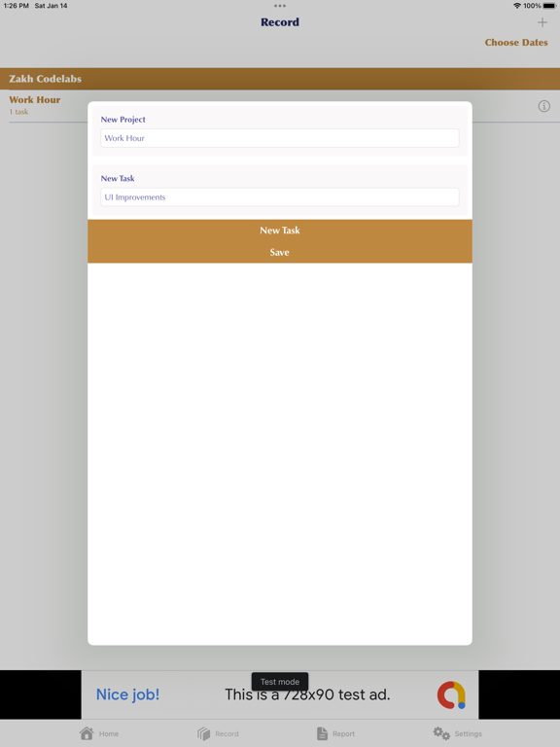Click the '1 task' label under Work Hour

tap(18, 112)
